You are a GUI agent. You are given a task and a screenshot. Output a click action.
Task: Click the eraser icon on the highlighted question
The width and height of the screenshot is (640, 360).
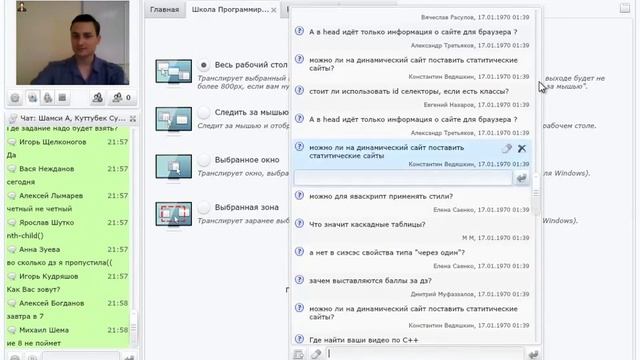click(x=507, y=149)
